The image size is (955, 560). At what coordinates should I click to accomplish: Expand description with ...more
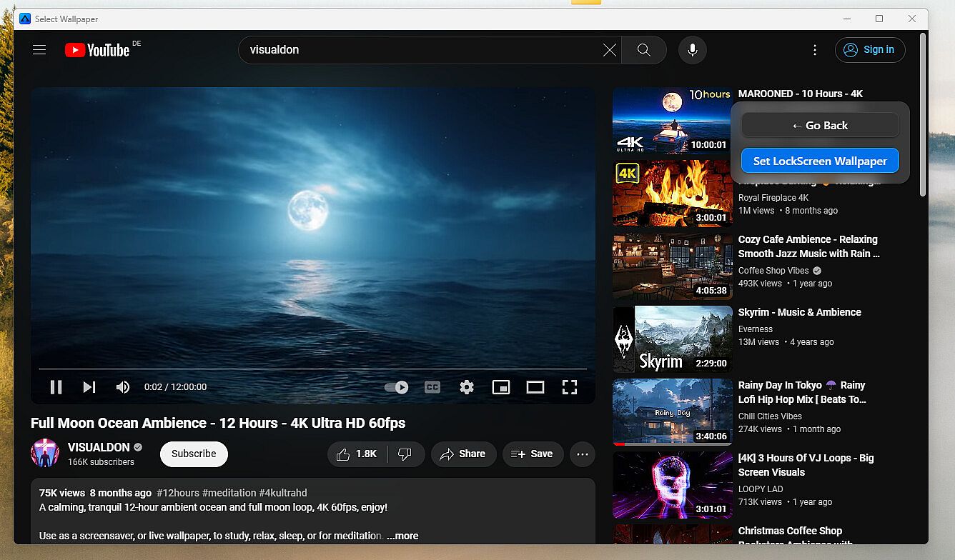point(402,536)
